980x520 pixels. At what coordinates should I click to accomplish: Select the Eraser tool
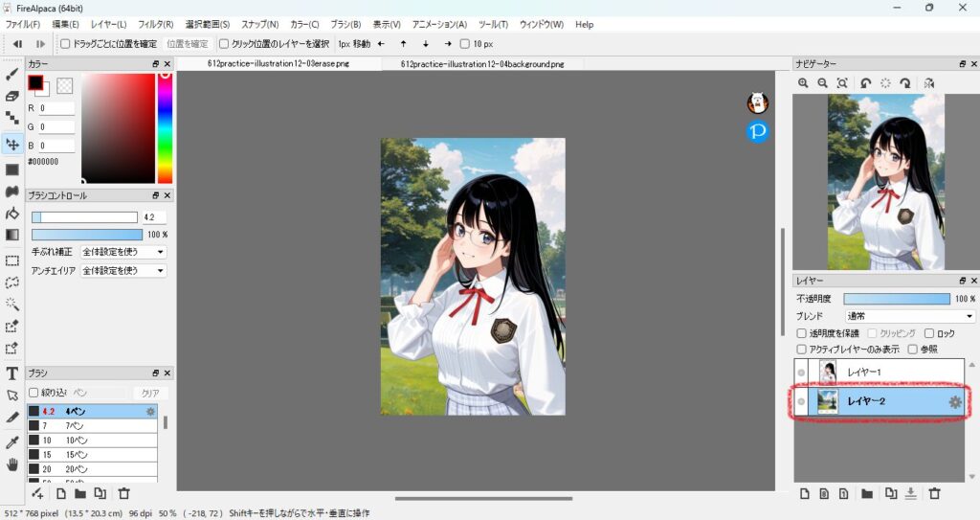tap(12, 96)
